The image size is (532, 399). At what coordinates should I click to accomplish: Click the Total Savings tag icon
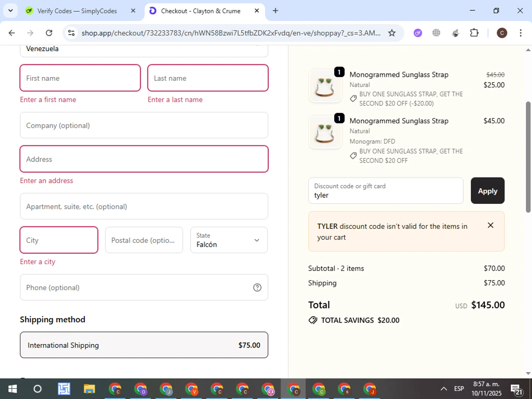[x=313, y=320]
